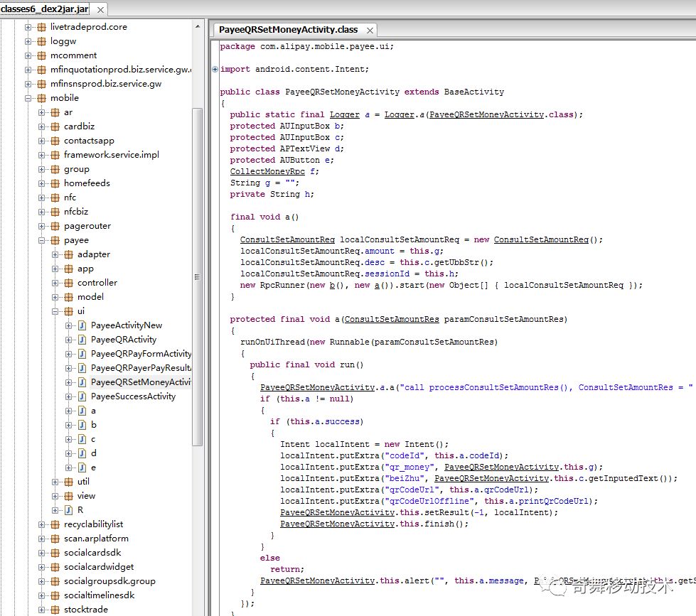Click the payee package icon
This screenshot has width=696, height=616.
[x=55, y=240]
